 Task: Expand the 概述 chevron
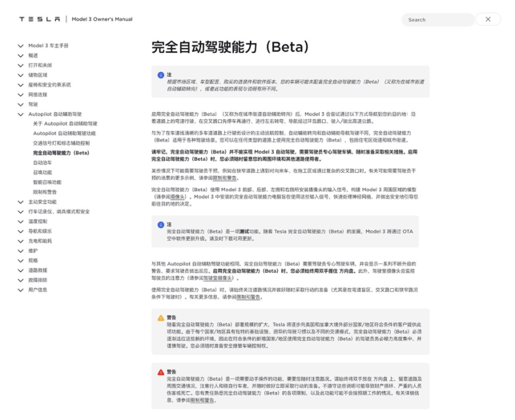[21, 56]
